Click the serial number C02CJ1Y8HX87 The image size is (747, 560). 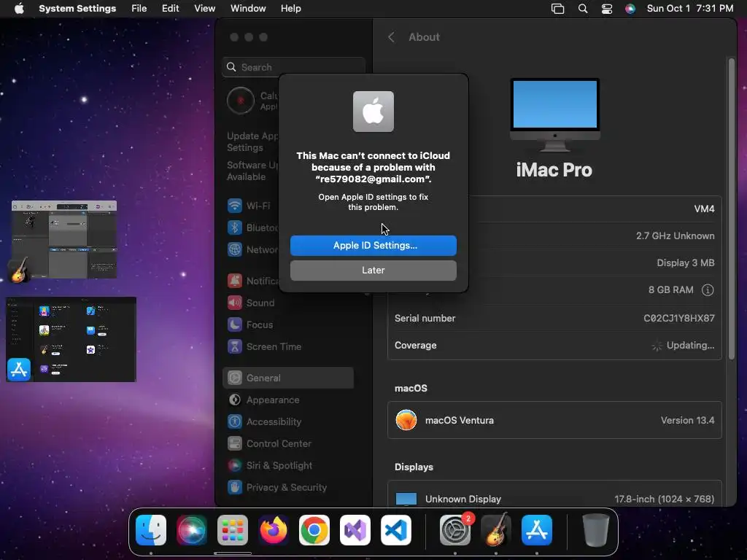pyautogui.click(x=679, y=318)
